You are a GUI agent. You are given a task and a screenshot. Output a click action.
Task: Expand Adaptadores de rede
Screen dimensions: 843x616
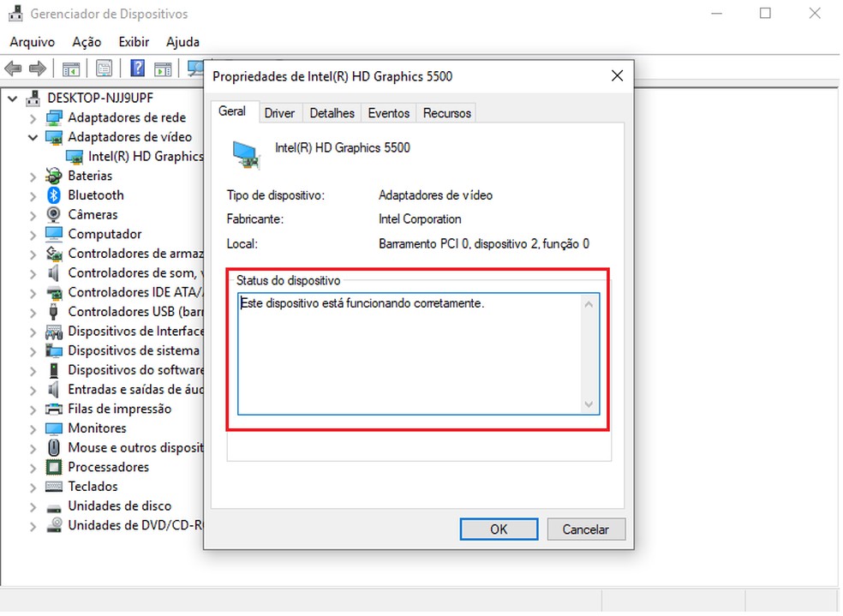(x=33, y=118)
